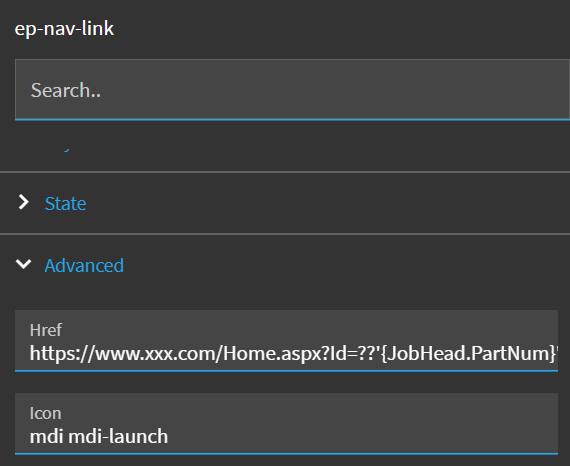
Task: Expand the State section chevron
Action: [x=24, y=202]
